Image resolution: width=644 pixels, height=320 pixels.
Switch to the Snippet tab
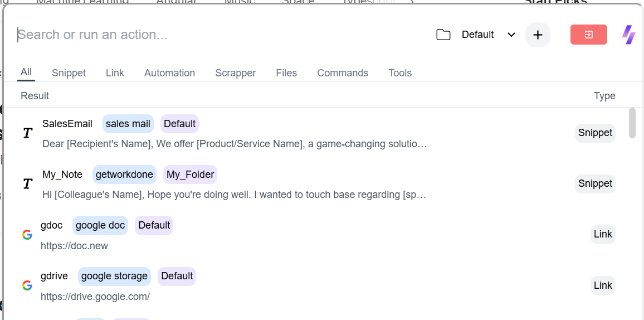69,73
